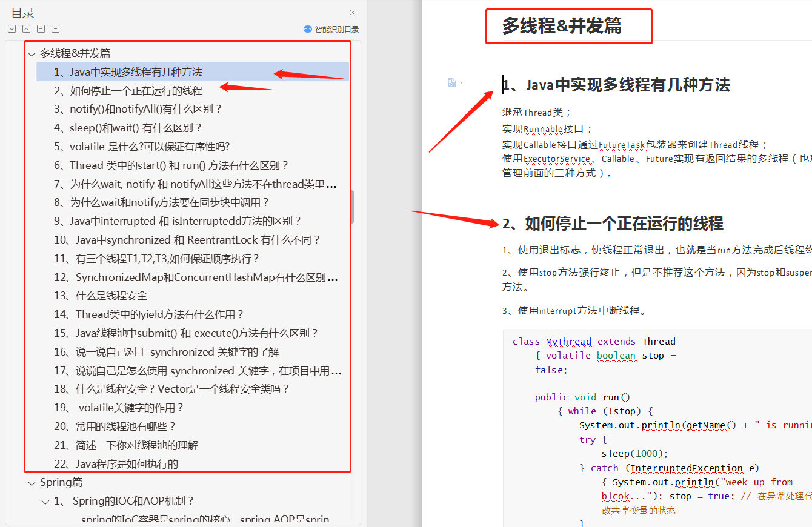Collapse the Spring的IOC和AOP机制 node chevron
This screenshot has height=527, width=812.
(45, 502)
